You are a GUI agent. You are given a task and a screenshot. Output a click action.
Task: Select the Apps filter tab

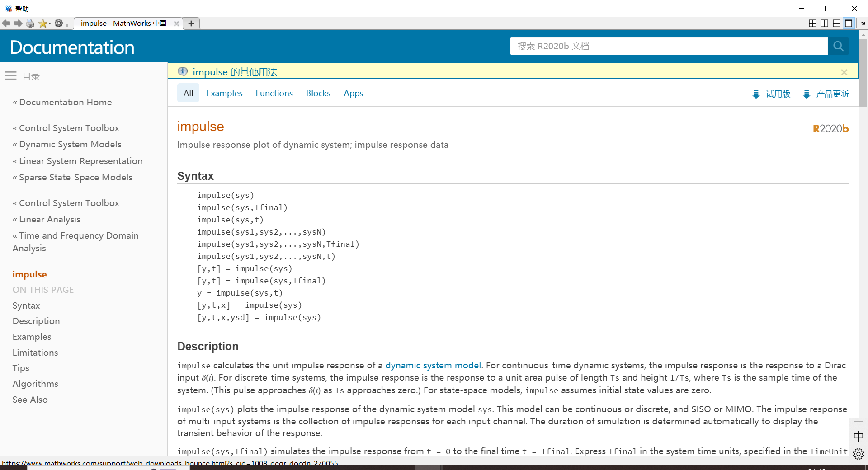[x=354, y=93]
